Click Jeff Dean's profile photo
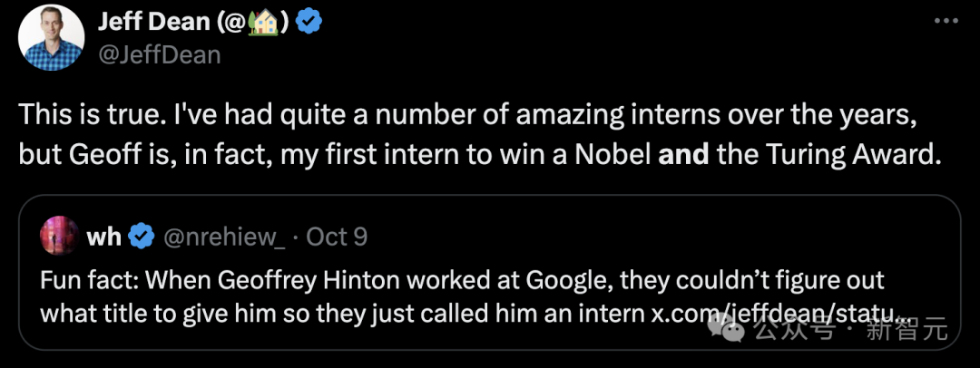Viewport: 980px width, 368px height. pyautogui.click(x=51, y=37)
